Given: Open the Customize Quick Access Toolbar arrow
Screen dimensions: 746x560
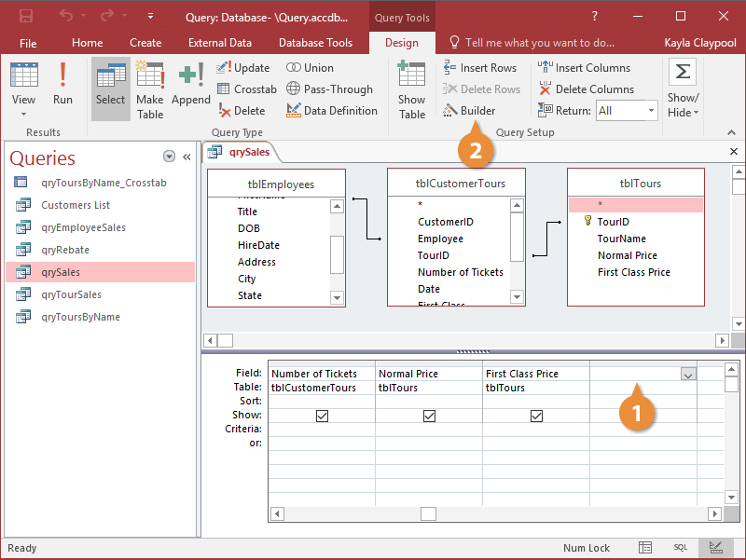Looking at the screenshot, I should pyautogui.click(x=150, y=16).
